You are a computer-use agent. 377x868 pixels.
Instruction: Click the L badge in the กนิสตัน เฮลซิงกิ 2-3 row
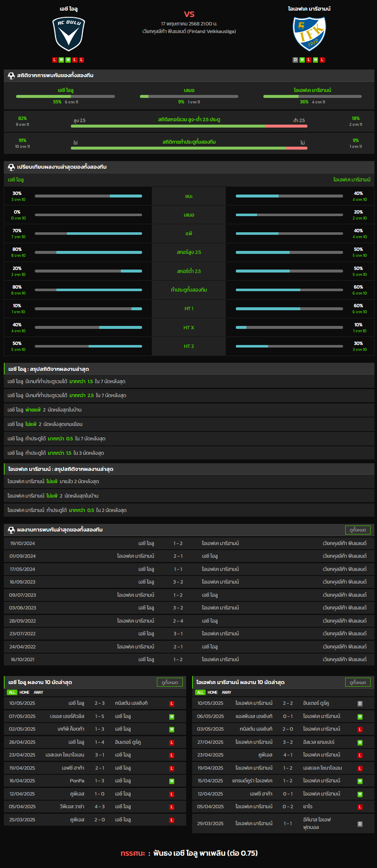(172, 704)
